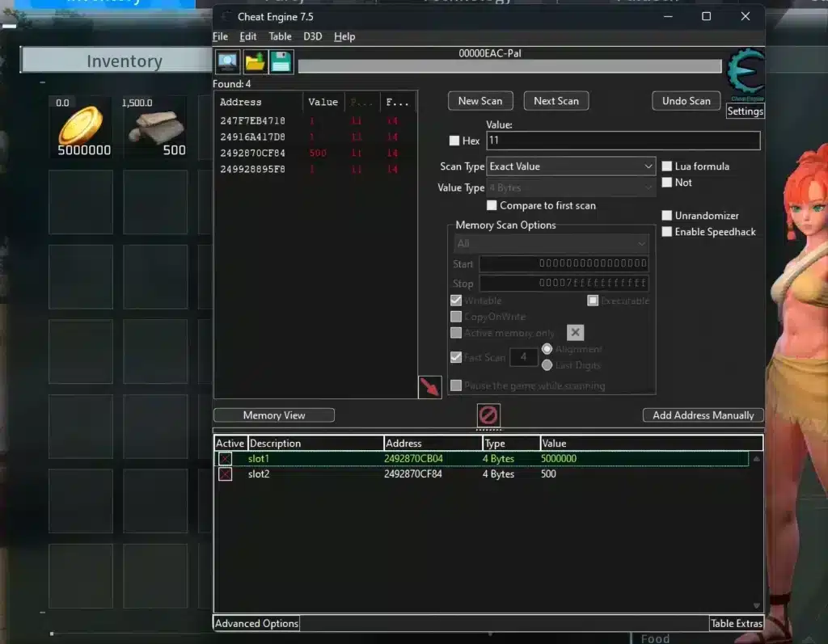Open the D3D menu
Image resolution: width=828 pixels, height=644 pixels.
tap(313, 36)
